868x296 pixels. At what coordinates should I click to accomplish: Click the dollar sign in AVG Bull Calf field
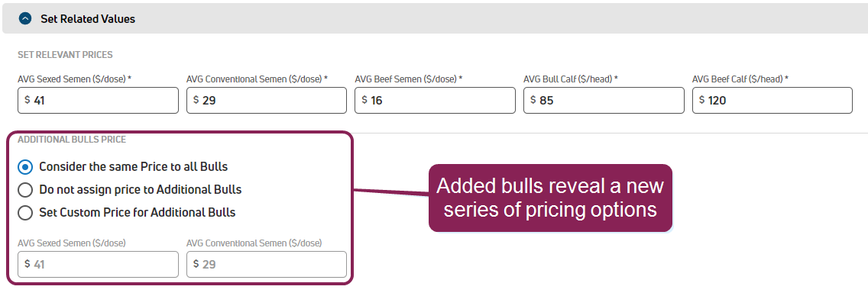coord(533,100)
